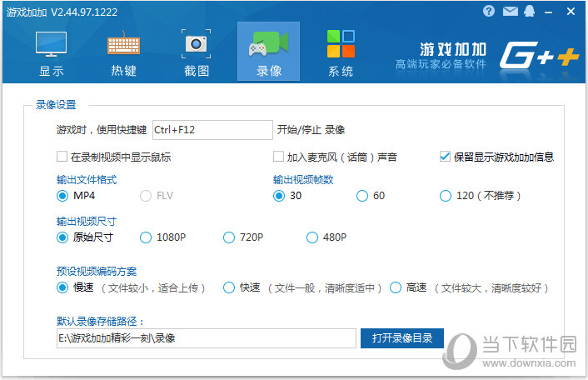Screen dimensions: 588x380
Task: Choose 60 frame rate option
Action: tap(361, 196)
